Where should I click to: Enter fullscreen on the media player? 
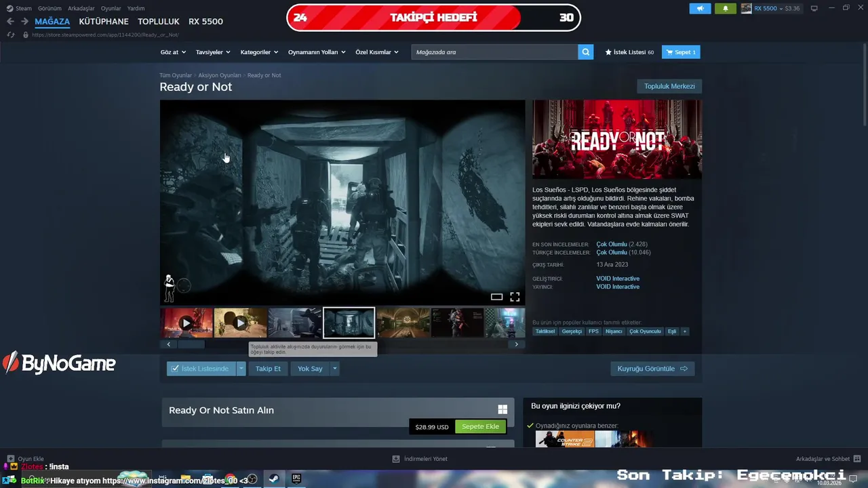[515, 297]
